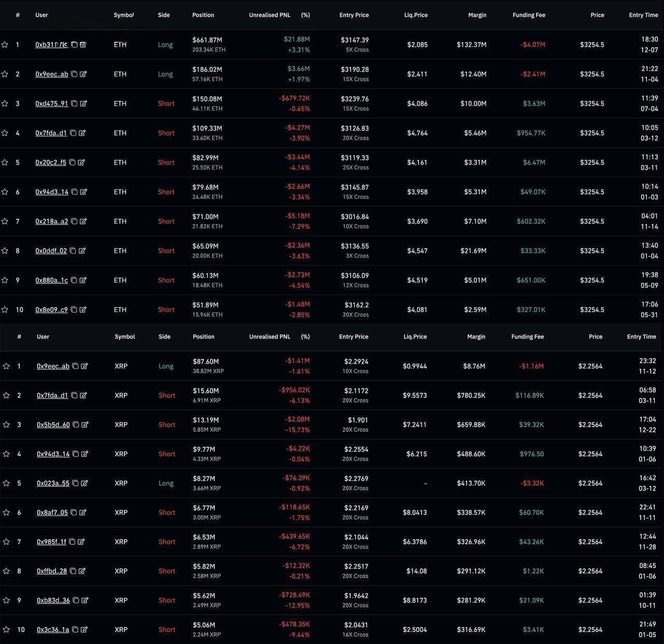
Task: Click the edit icon beside 0x8e09..c9
Action: point(83,310)
